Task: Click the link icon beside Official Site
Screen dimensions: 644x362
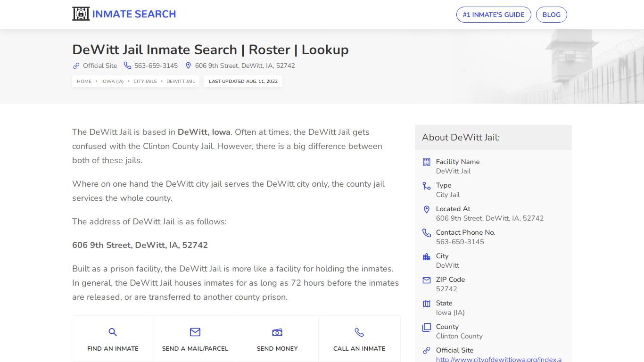Action: point(76,66)
